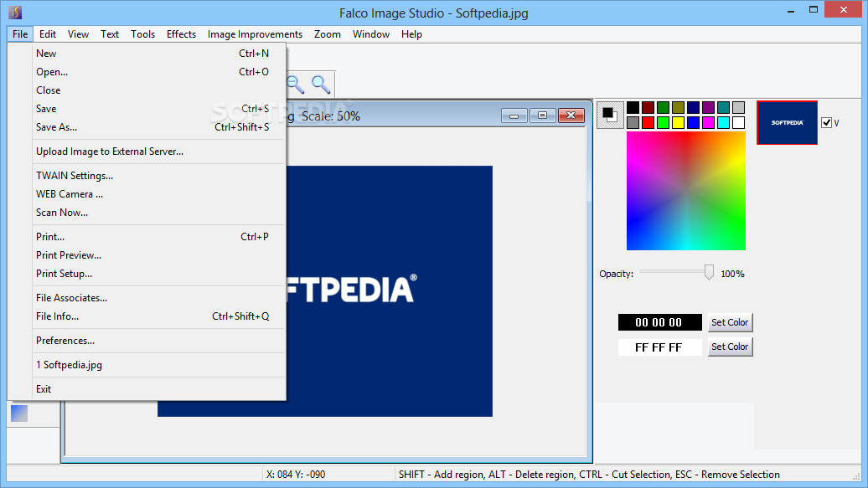Select the teal swatch
Image resolution: width=868 pixels, height=488 pixels.
[x=724, y=107]
